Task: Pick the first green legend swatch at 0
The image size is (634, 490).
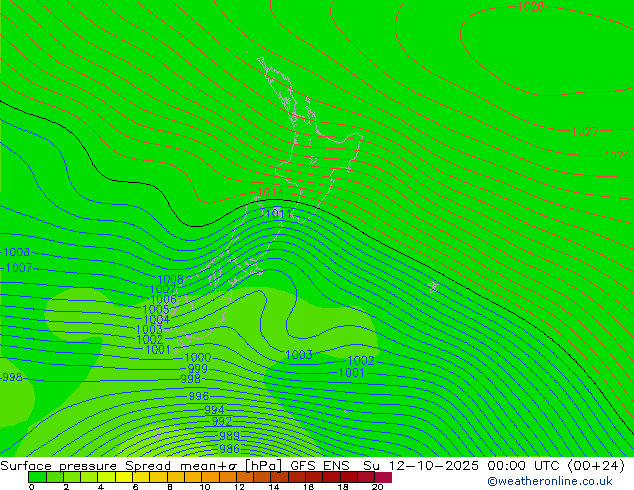Action: coord(37,477)
